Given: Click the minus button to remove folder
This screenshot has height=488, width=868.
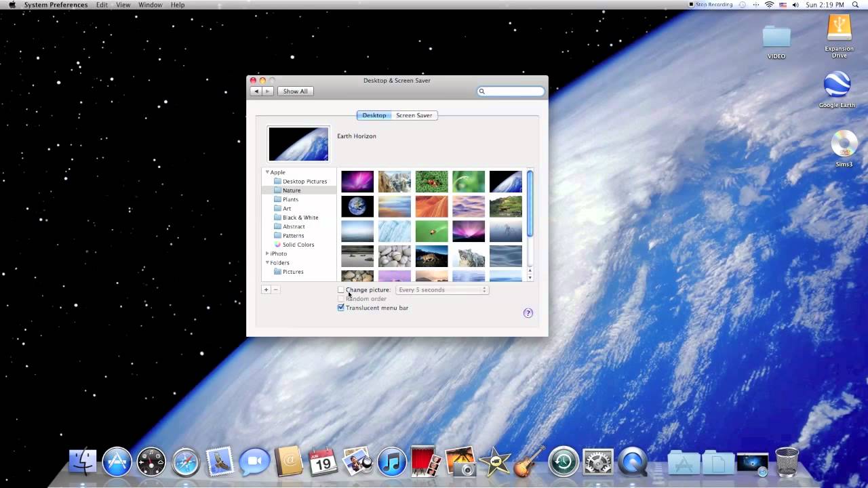Looking at the screenshot, I should point(275,289).
